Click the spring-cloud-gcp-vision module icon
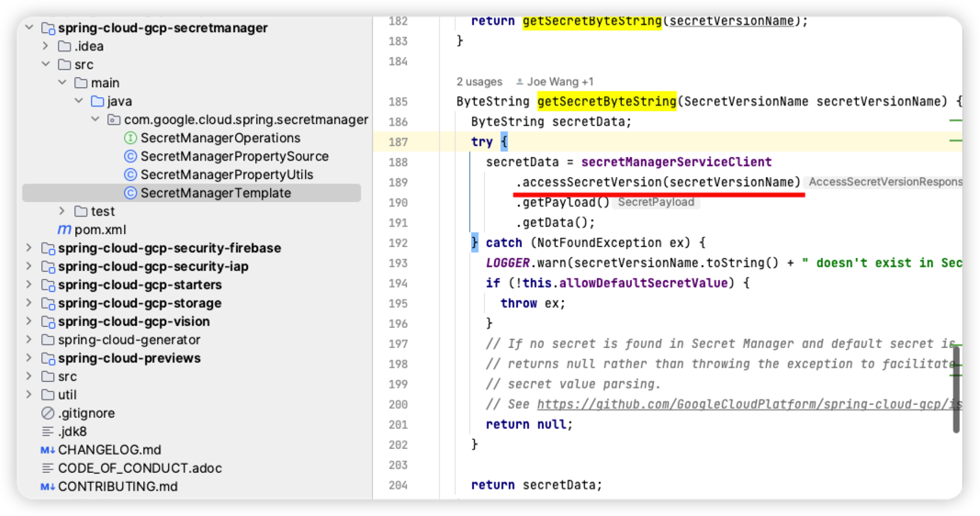980x516 pixels. (x=48, y=321)
